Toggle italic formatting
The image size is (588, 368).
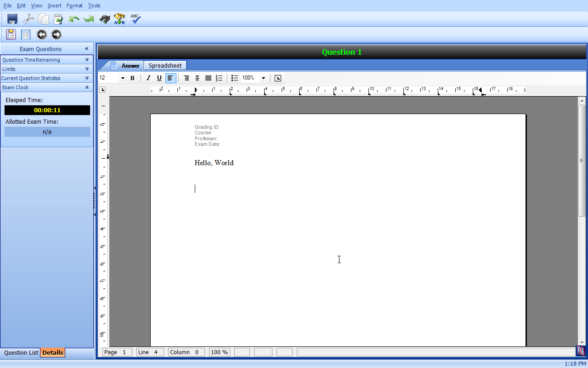coord(148,78)
